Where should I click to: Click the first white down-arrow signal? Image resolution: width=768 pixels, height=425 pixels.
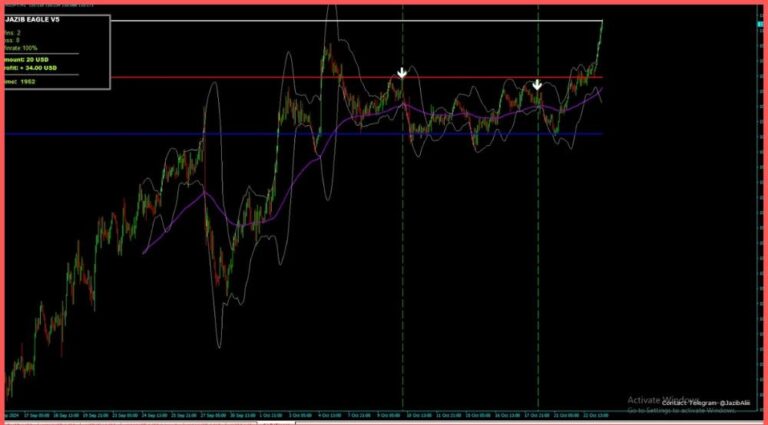pyautogui.click(x=401, y=73)
